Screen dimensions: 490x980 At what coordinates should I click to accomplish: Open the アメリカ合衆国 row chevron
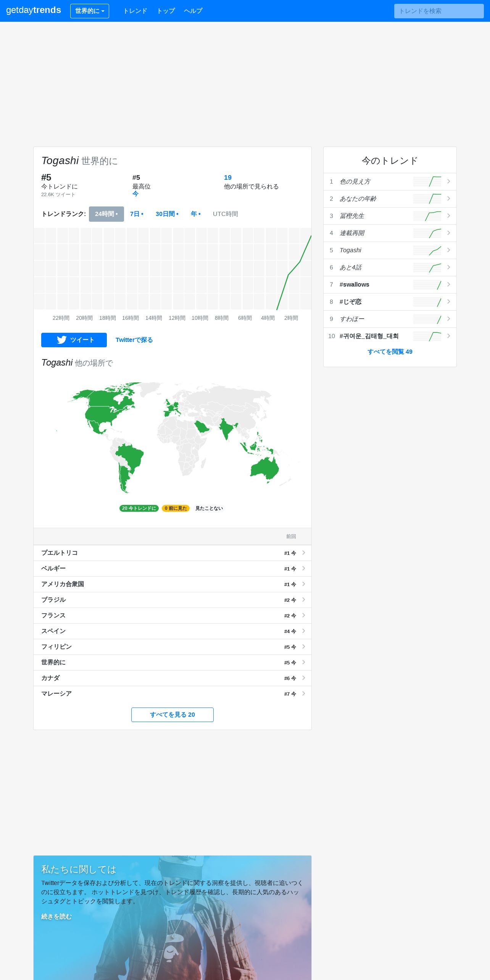click(304, 584)
